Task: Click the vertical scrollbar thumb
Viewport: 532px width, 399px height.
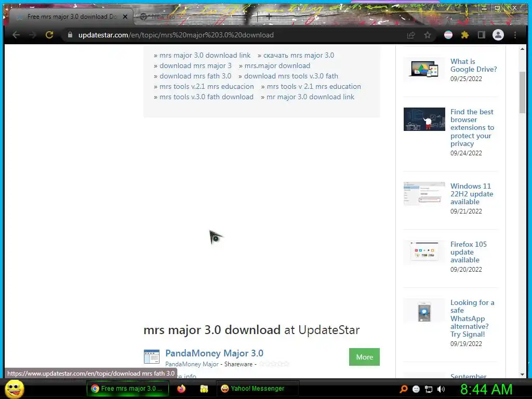Action: click(x=522, y=92)
